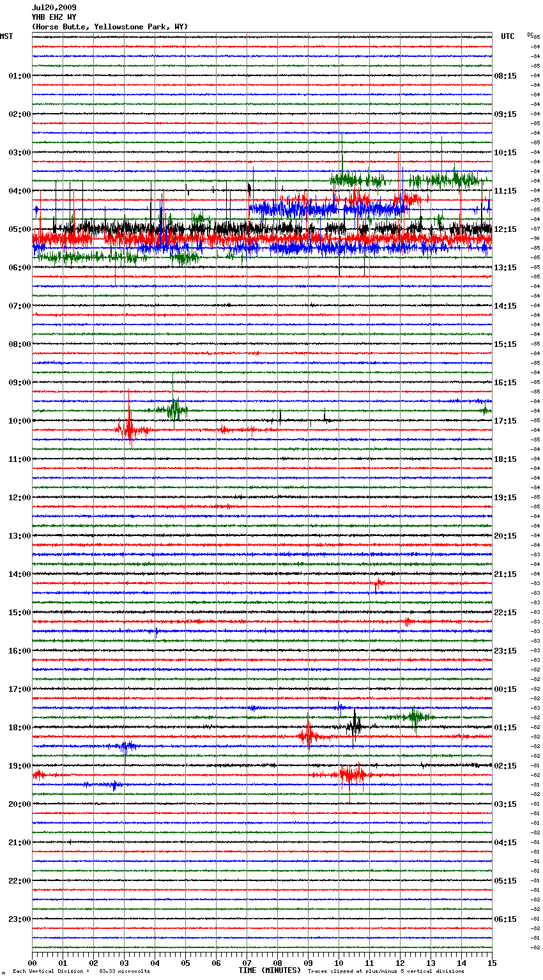Click the UTC time label "19:15"
This screenshot has height=980, width=543.
point(505,498)
